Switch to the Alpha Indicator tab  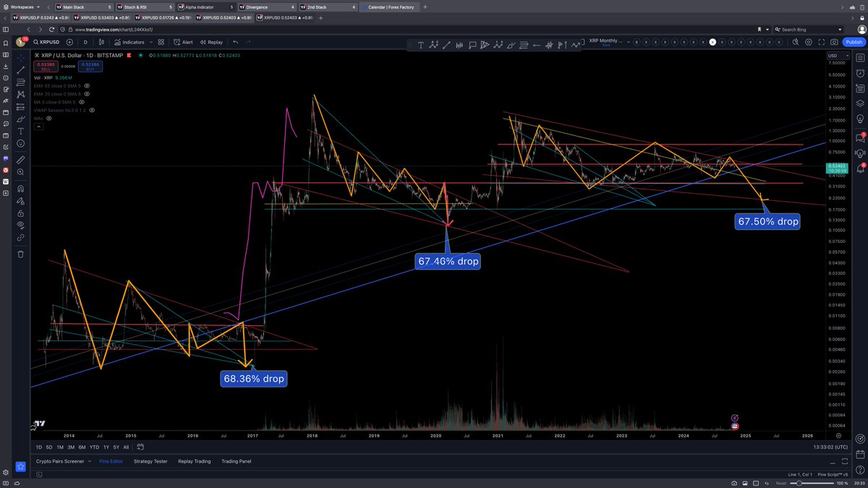205,7
